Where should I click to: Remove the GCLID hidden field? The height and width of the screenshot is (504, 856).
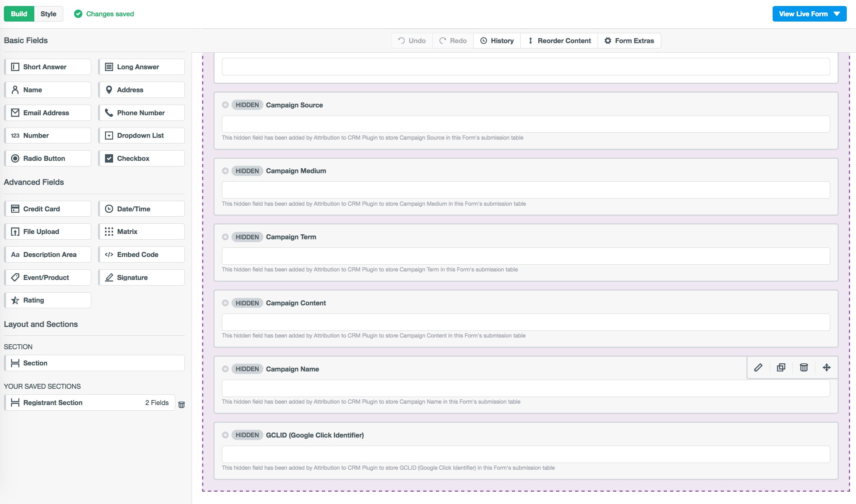[225, 435]
